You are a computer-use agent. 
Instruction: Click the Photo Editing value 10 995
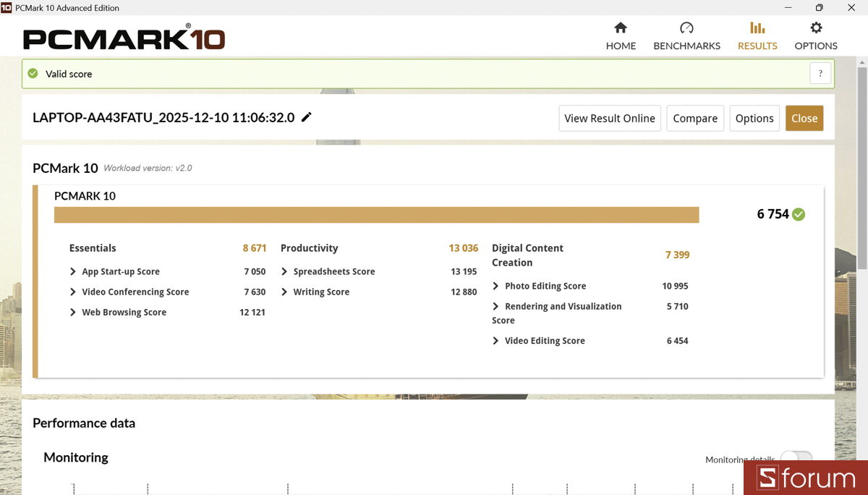[x=675, y=286]
